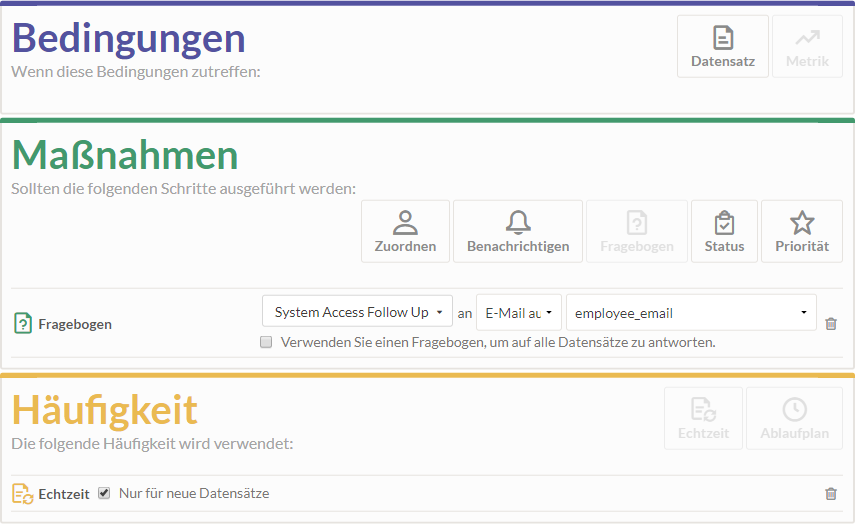Click the Häufigkeit section heading
This screenshot has height=524, width=855.
point(105,410)
